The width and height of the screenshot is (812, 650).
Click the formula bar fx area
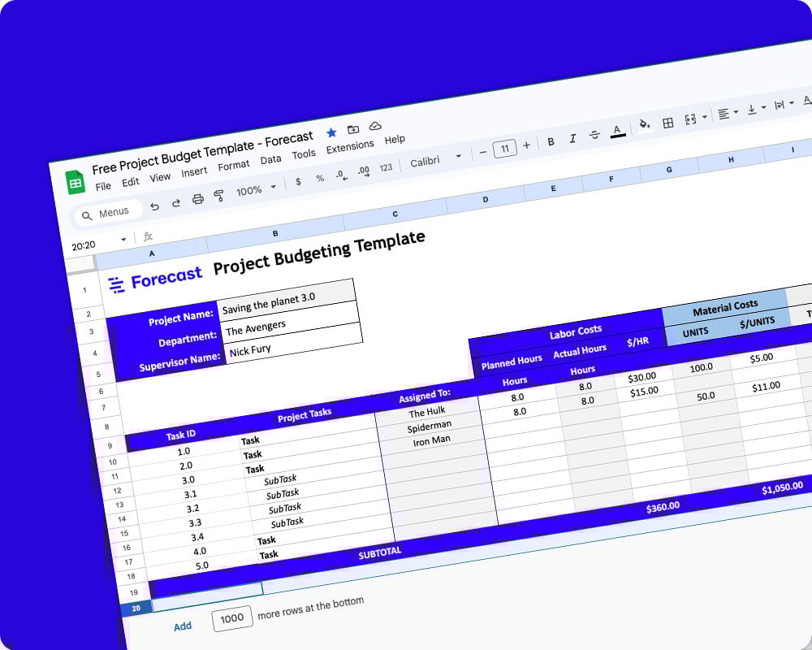[148, 236]
